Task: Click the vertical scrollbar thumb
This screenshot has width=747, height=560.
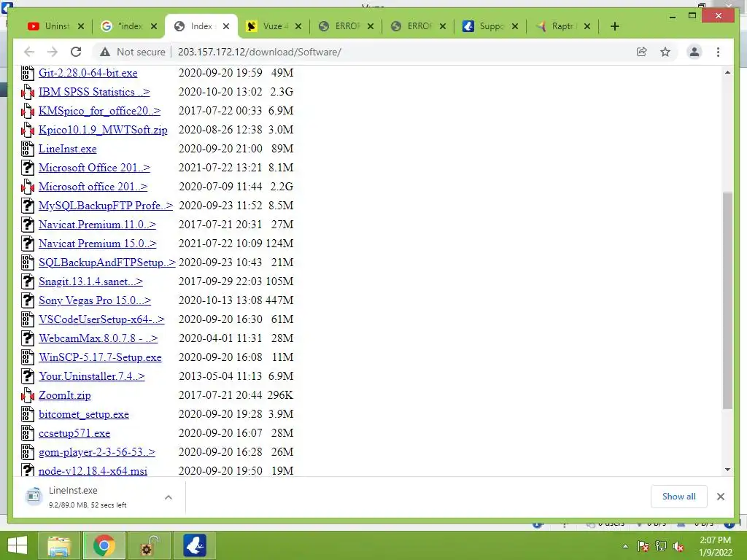Action: tap(727, 300)
